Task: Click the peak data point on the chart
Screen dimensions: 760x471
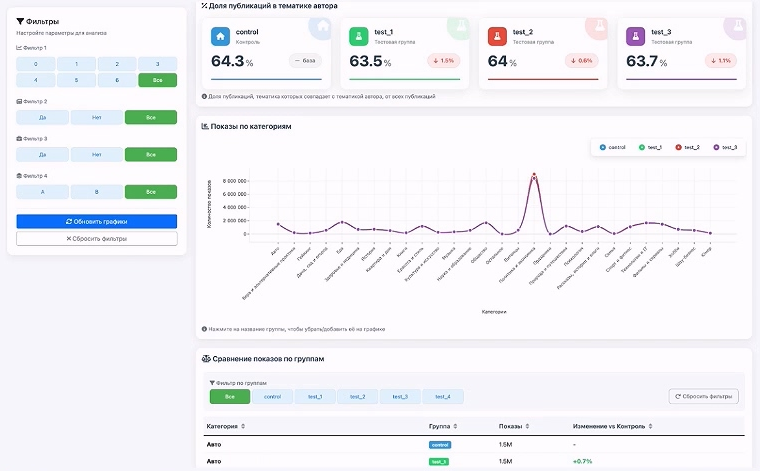Action: pyautogui.click(x=534, y=175)
